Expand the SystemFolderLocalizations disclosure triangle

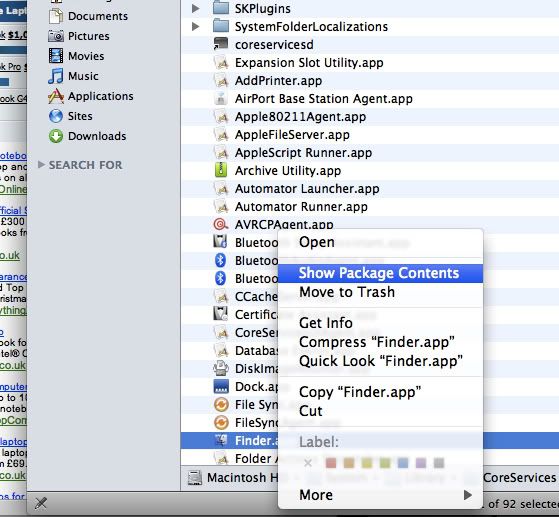click(195, 26)
